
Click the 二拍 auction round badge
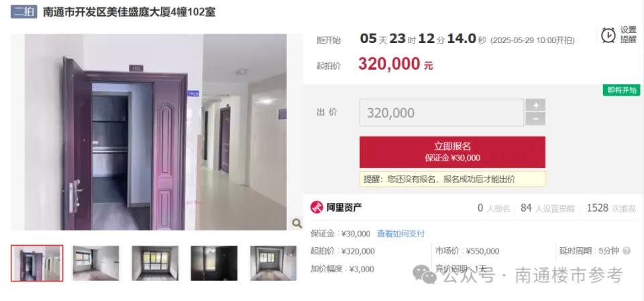tap(24, 11)
